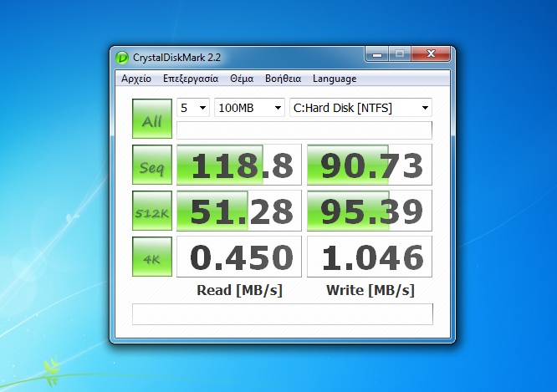Start the Seq sequential test
This screenshot has height=392, width=557.
(152, 165)
